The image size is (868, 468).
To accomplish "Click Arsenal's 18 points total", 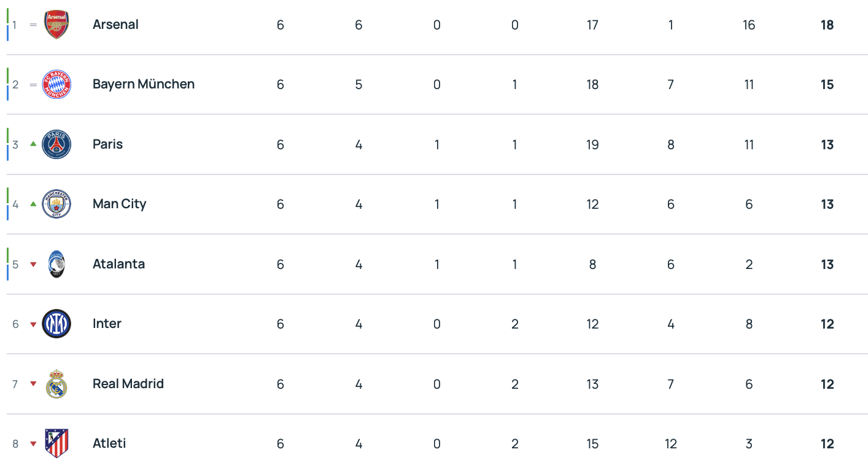I will point(827,25).
